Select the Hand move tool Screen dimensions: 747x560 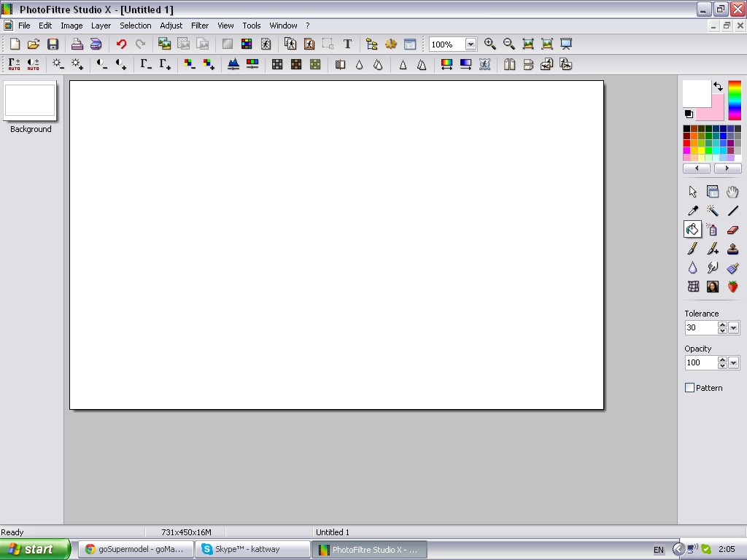pos(732,192)
